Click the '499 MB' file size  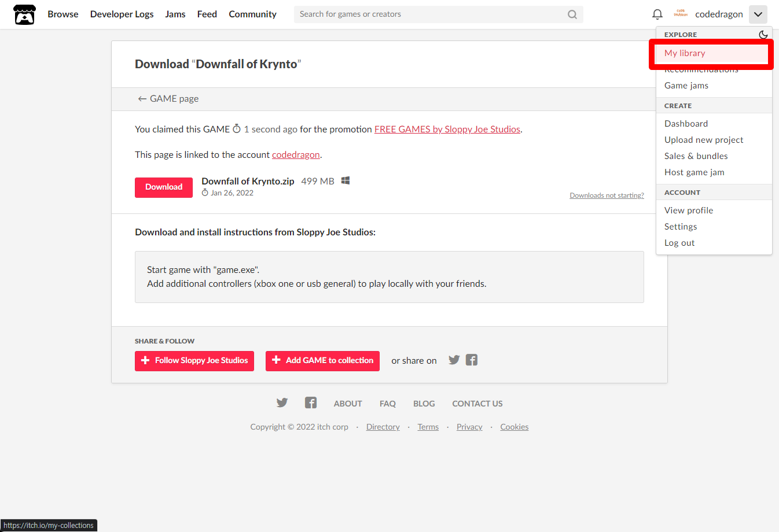click(318, 181)
